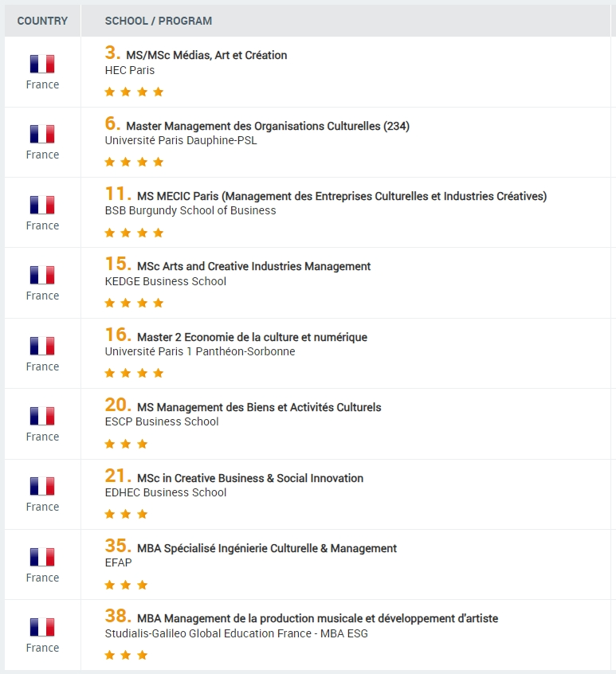
Task: Click the three-star rating under MBA ESG
Action: [x=126, y=655]
